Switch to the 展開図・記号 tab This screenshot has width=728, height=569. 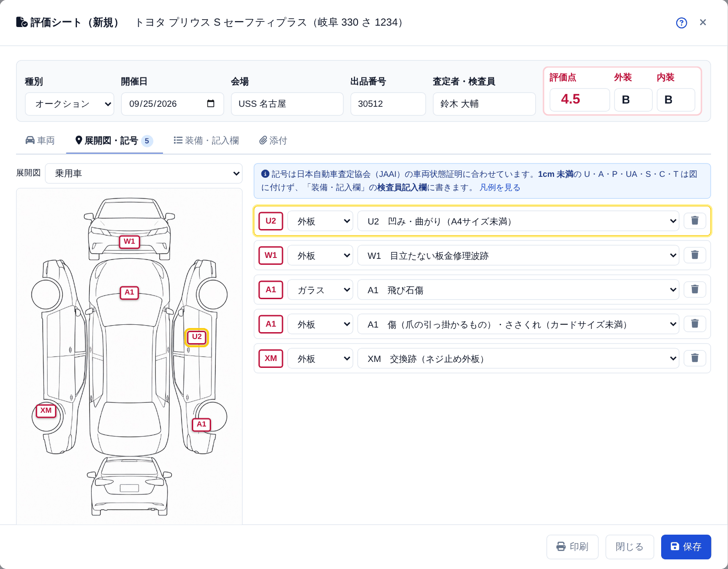(114, 141)
